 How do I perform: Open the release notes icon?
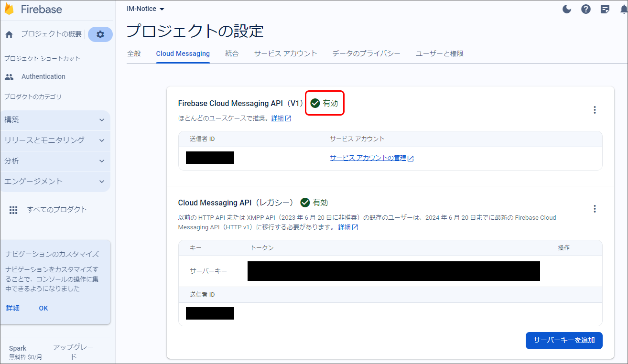(605, 9)
